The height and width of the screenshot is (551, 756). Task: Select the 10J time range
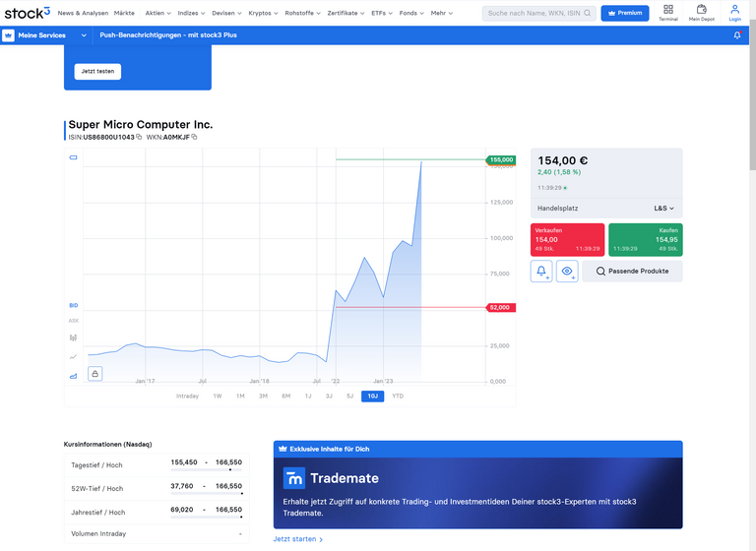point(373,397)
